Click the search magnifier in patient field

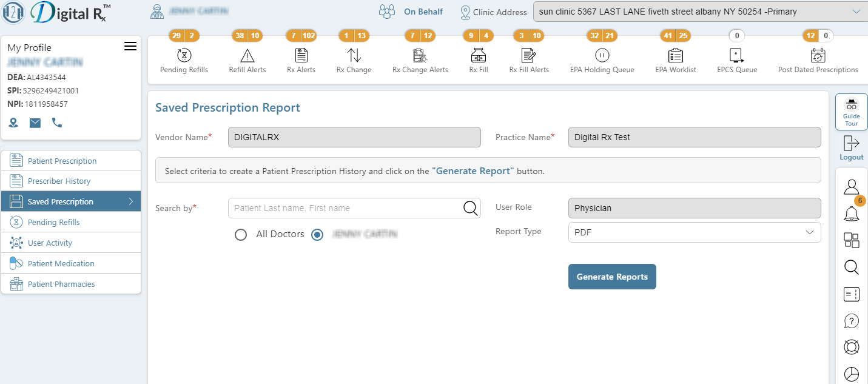click(x=471, y=208)
